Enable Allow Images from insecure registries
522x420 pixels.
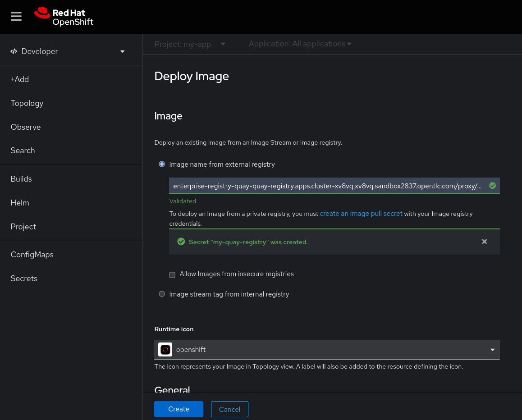point(172,274)
